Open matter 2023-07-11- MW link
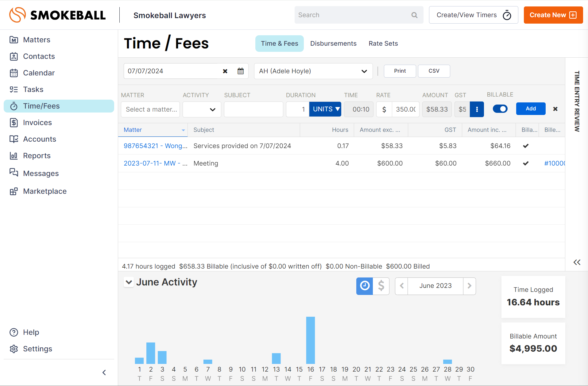588x386 pixels. pyautogui.click(x=155, y=163)
